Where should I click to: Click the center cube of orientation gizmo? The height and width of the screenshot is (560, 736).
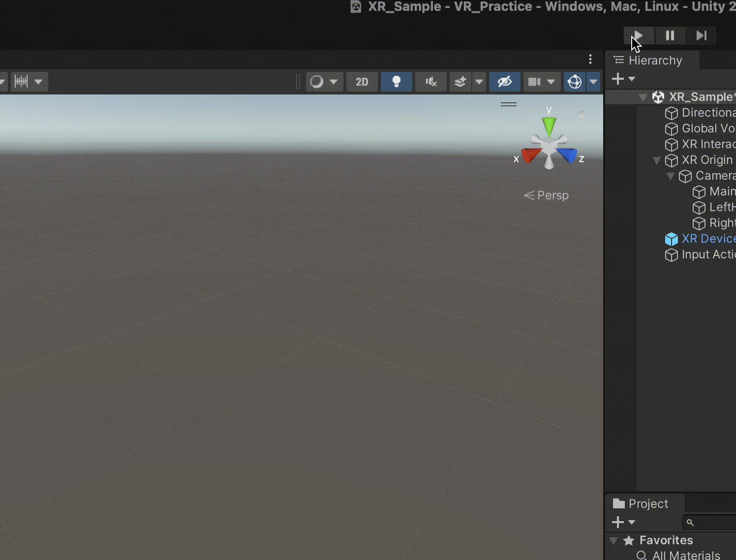point(549,147)
